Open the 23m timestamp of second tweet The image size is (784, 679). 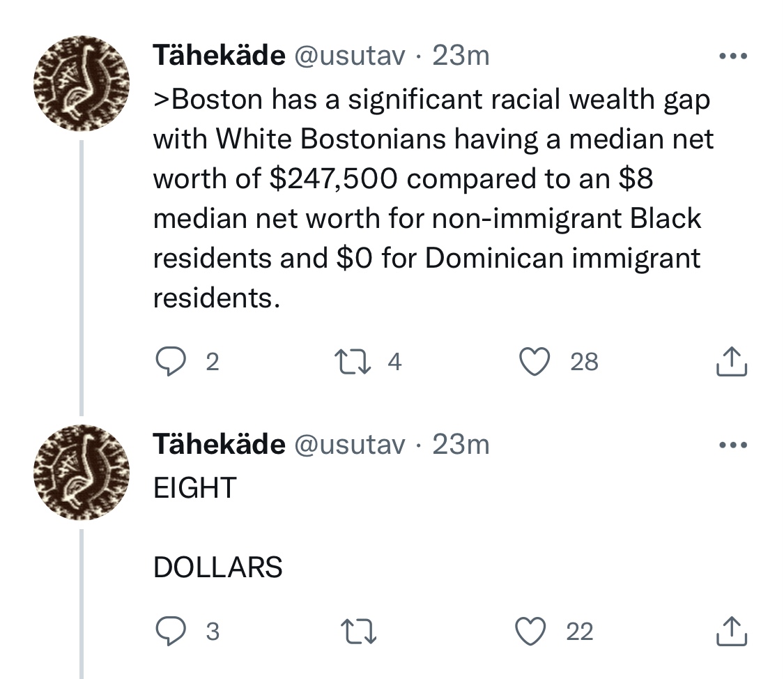point(461,444)
